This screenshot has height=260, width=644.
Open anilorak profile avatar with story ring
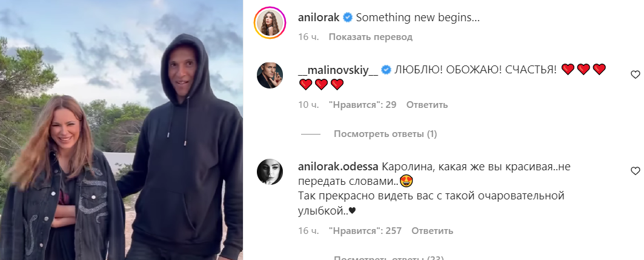pos(270,22)
